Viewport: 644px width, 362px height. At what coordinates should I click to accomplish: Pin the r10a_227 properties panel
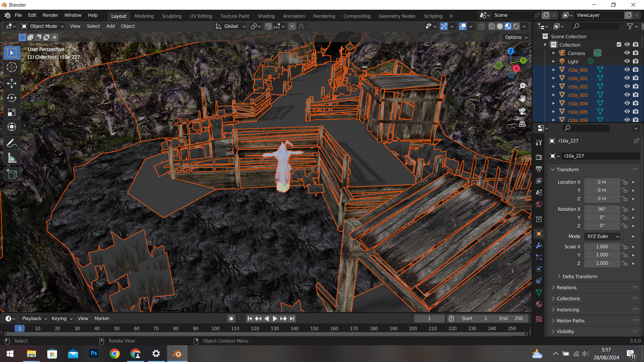point(636,141)
